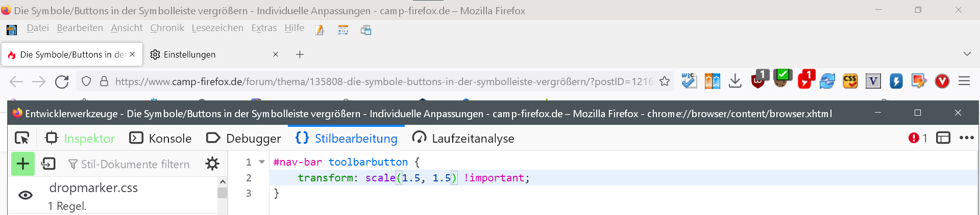Switch to the Konsole tab
Image resolution: width=980 pixels, height=215 pixels.
point(160,138)
